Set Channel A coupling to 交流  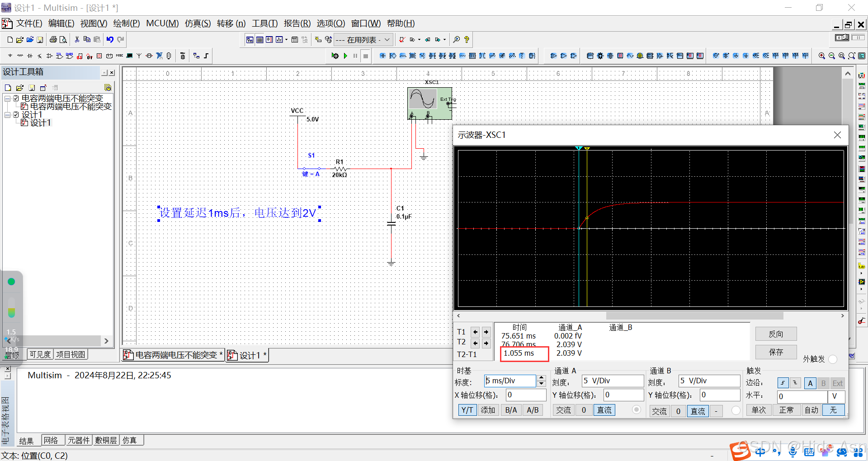pos(563,410)
